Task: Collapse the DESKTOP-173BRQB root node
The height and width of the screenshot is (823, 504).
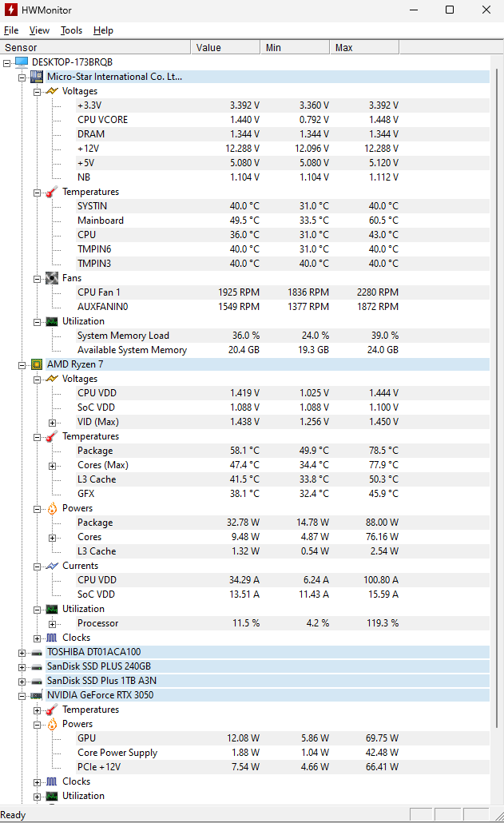Action: 7,63
